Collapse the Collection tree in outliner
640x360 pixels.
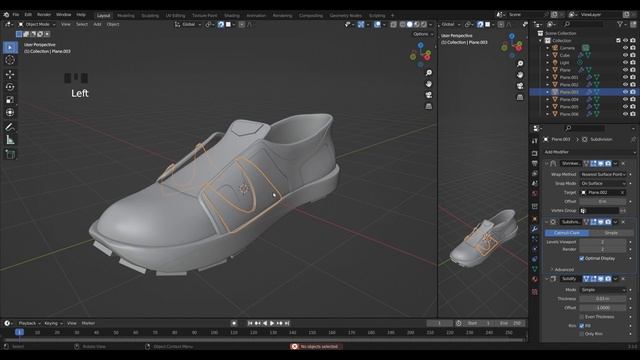tap(540, 40)
